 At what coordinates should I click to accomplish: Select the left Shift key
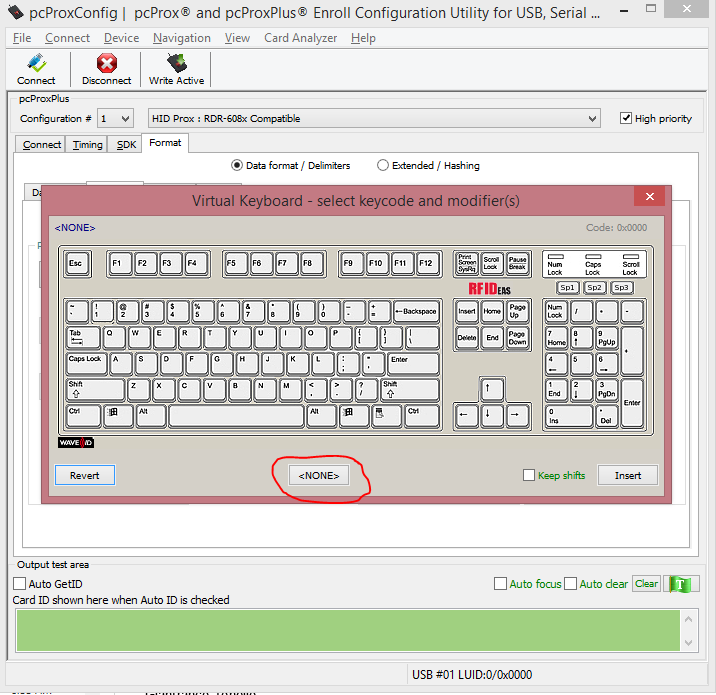pyautogui.click(x=95, y=390)
